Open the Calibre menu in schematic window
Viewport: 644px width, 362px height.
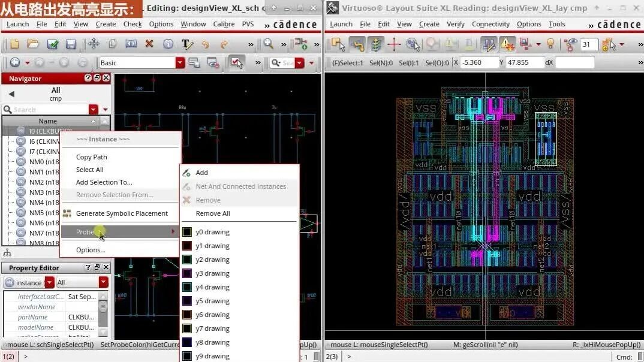pos(224,24)
